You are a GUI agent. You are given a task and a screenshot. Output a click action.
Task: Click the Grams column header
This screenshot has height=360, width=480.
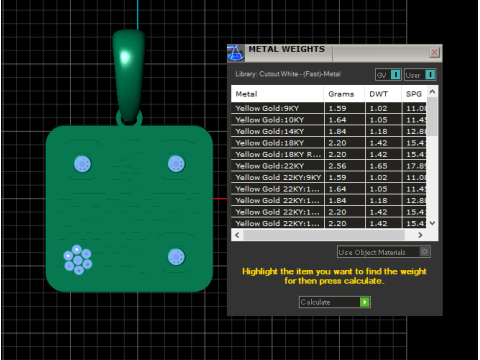(344, 94)
